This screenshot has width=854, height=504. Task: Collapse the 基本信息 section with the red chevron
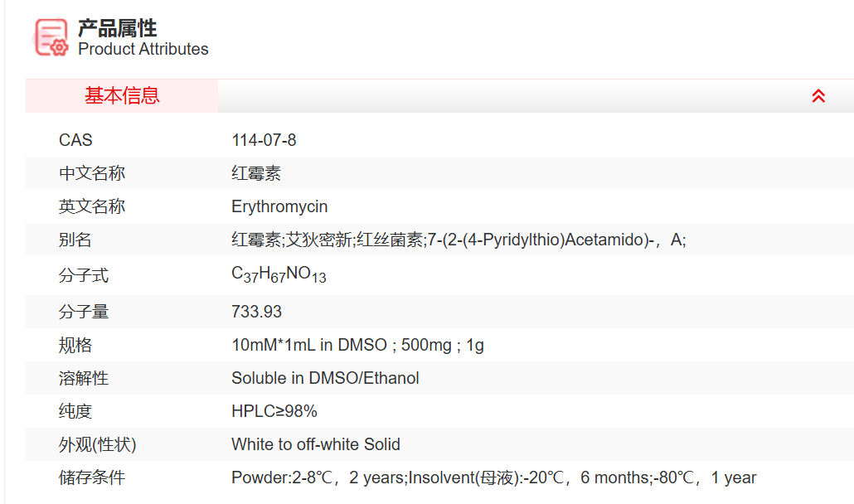pos(818,96)
